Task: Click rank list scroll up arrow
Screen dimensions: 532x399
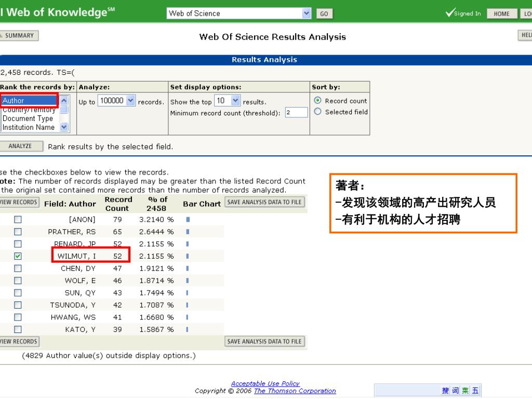Action: coord(64,100)
